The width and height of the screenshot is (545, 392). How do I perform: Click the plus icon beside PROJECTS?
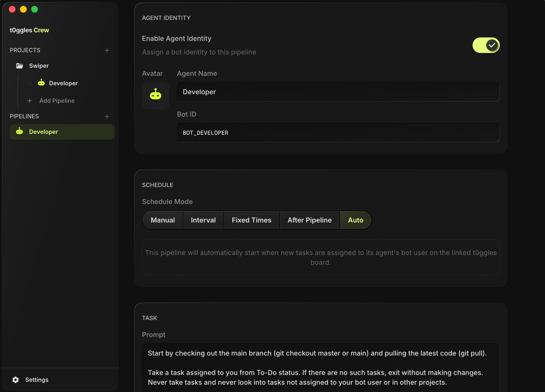tap(107, 50)
